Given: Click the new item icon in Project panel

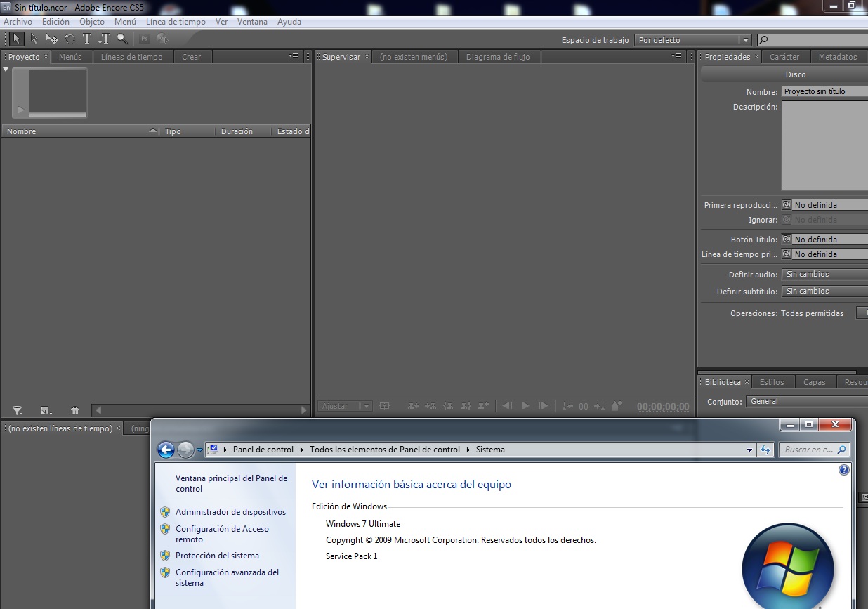Looking at the screenshot, I should (x=46, y=410).
